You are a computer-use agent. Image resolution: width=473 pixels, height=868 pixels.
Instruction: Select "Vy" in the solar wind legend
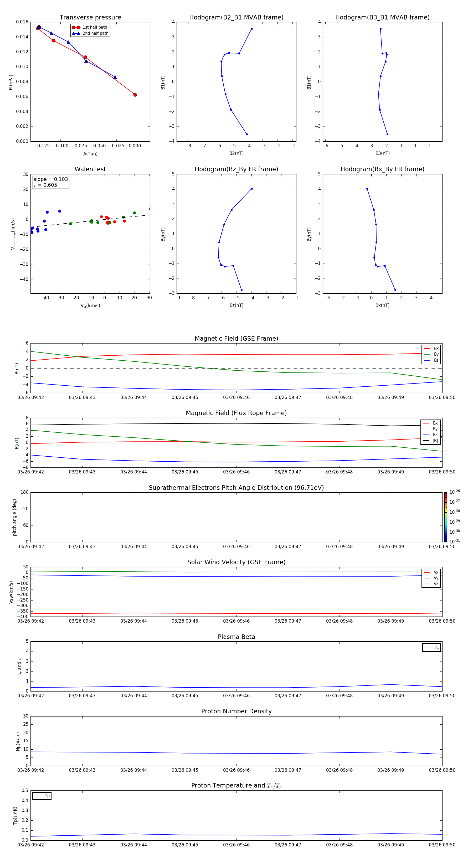[x=431, y=578]
